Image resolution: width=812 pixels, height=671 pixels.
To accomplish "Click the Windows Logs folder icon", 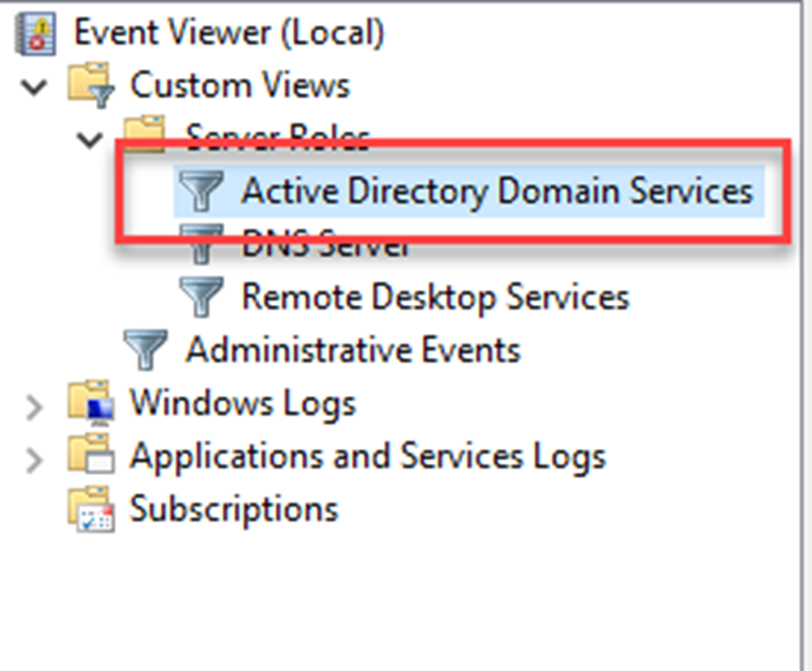I will click(x=90, y=404).
